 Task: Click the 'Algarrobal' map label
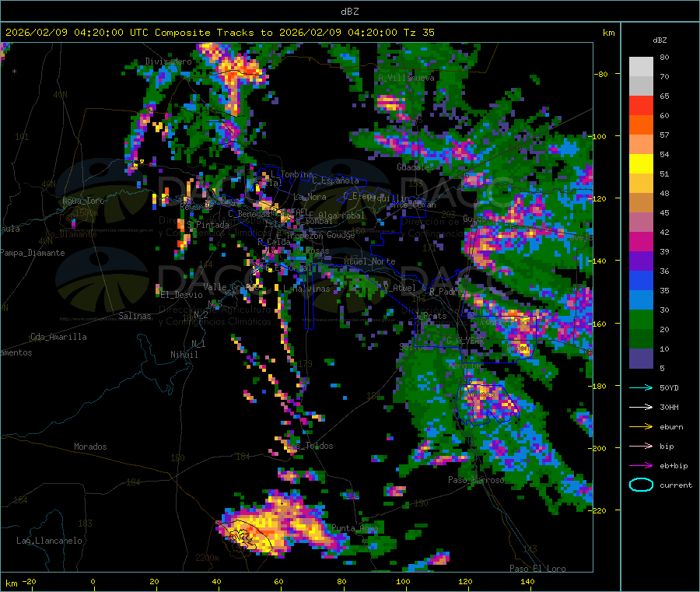click(x=341, y=215)
